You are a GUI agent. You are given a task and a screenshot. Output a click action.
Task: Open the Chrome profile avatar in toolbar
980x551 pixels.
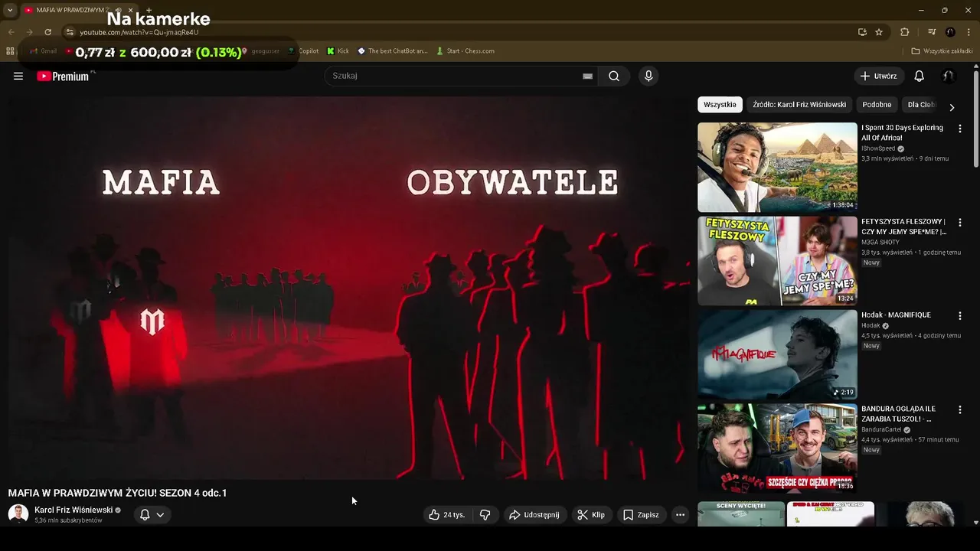pos(950,32)
